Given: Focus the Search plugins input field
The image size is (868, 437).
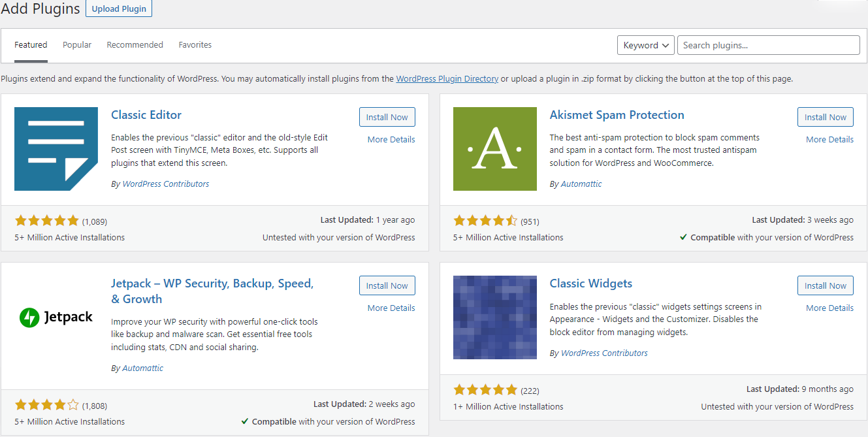Looking at the screenshot, I should point(769,45).
